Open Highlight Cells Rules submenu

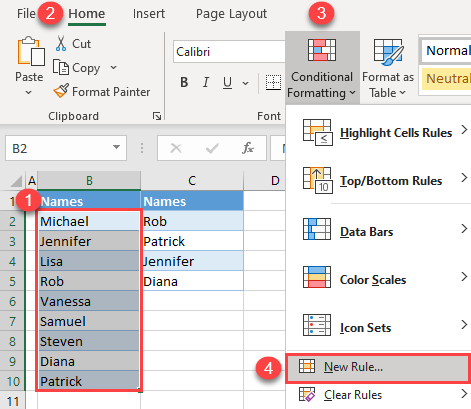[x=379, y=133]
